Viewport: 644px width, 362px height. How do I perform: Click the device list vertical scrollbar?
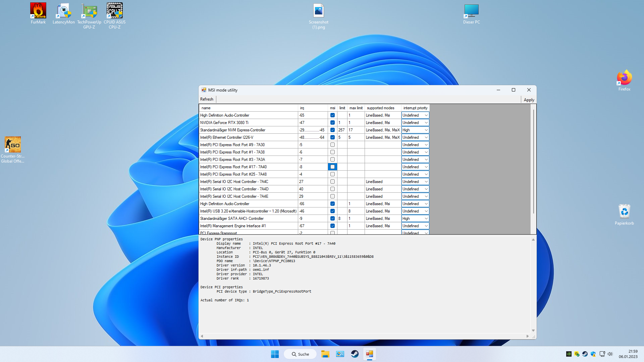[x=533, y=161]
